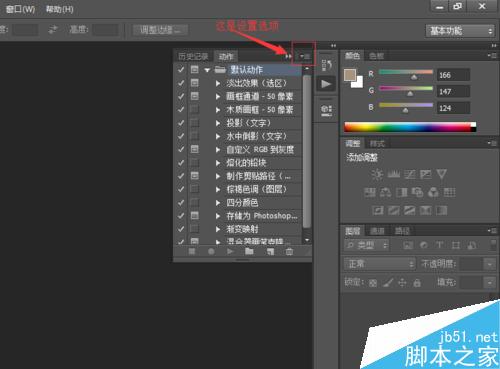Expand the 制作剪贴路径 action
Viewport: 500px width, 369px height.
click(218, 176)
